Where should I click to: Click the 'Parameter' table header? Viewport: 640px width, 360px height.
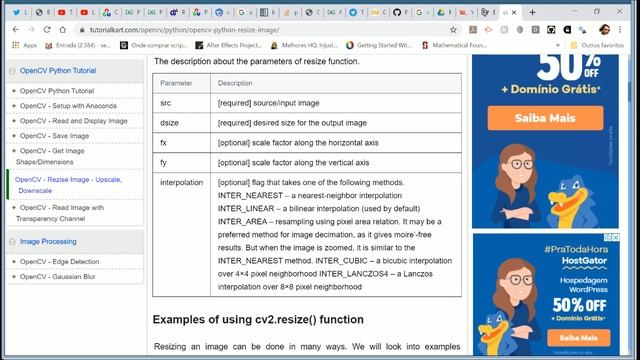(x=182, y=83)
